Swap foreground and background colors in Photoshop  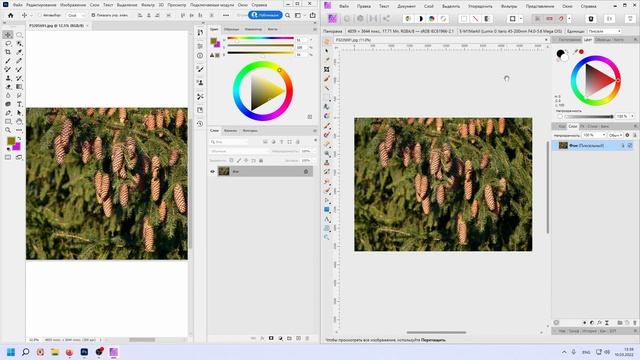pos(19,139)
